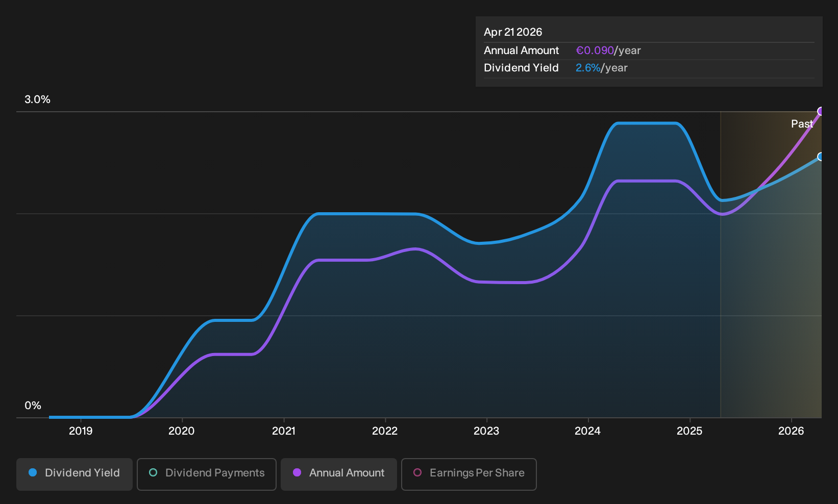Click the 2022 x-axis label
Screen dimensions: 838x504
(x=385, y=431)
